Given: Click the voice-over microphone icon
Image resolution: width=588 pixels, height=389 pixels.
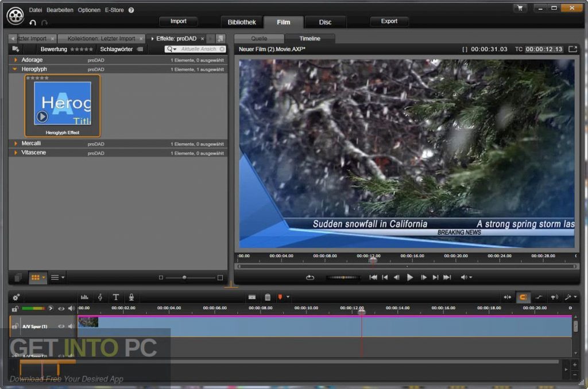Looking at the screenshot, I should 131,297.
